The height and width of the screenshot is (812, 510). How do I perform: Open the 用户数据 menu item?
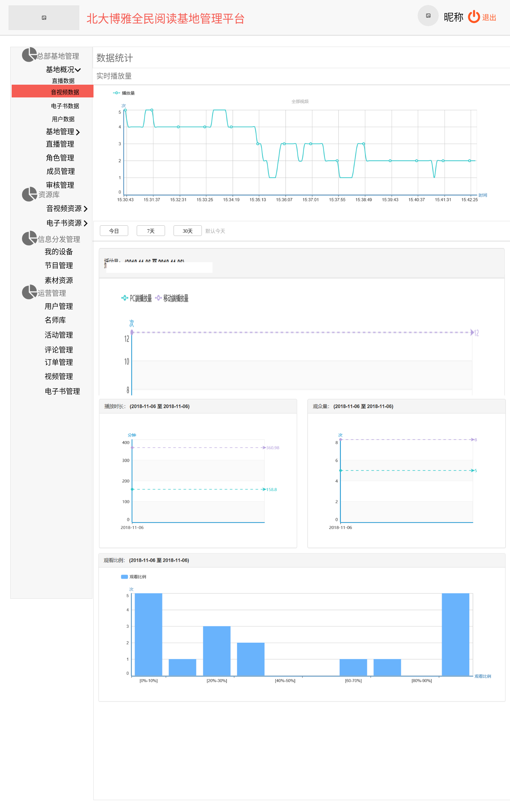(63, 119)
